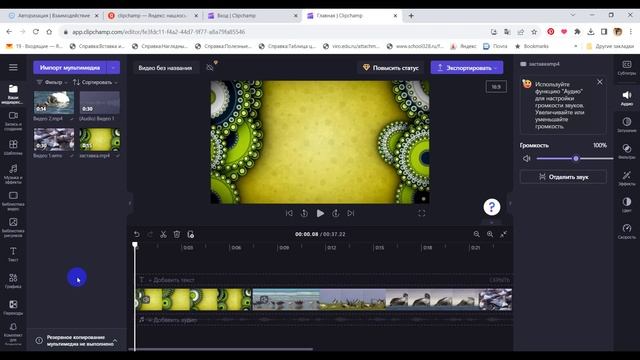This screenshot has height=360, width=640.
Task: Open the Brand kit sidebar section
Action: tap(13, 334)
